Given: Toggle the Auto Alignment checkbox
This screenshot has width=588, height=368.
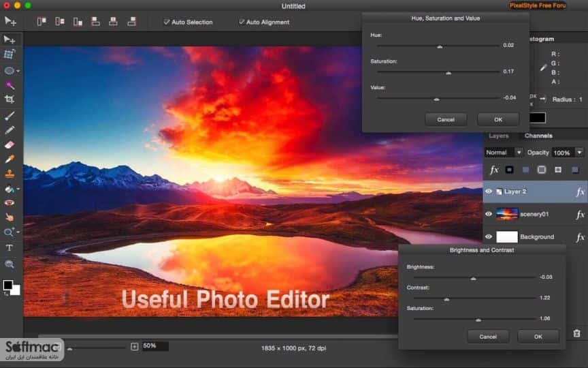Looking at the screenshot, I should (242, 22).
